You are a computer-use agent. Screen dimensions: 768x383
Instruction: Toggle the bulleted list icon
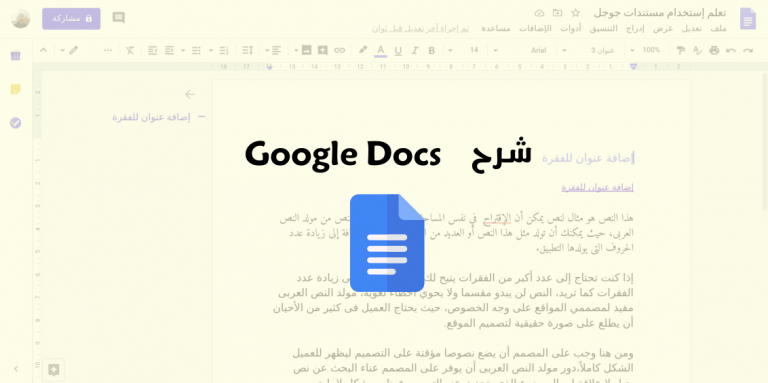point(196,50)
